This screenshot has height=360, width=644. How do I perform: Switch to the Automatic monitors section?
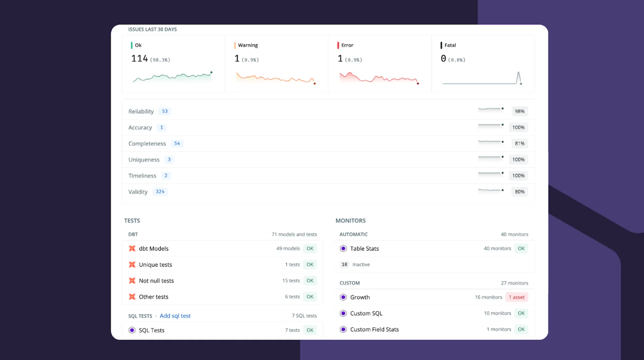coord(354,234)
